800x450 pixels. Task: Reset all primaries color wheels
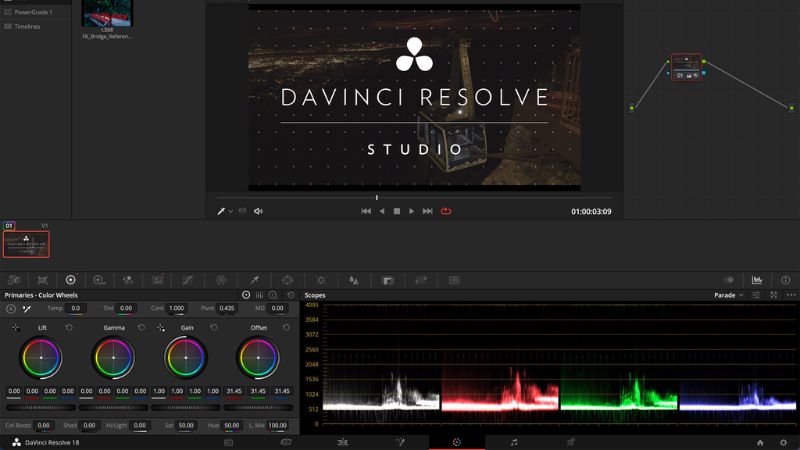click(x=291, y=295)
